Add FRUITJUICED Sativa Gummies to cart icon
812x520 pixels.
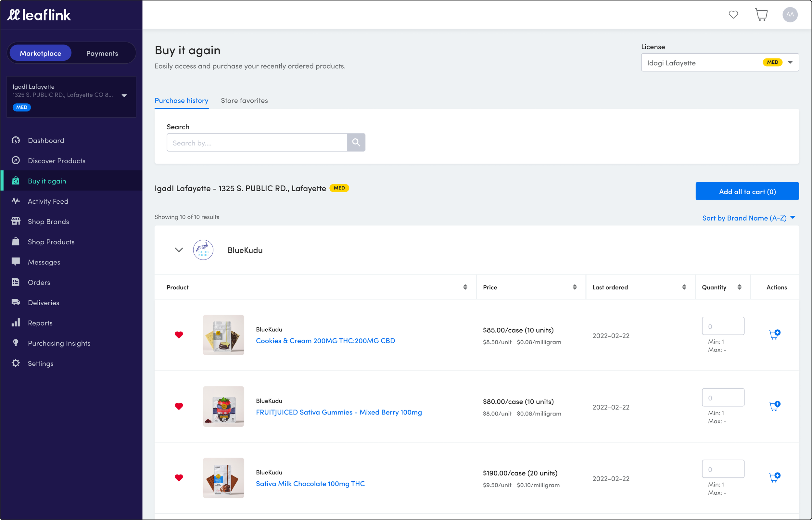pos(774,406)
